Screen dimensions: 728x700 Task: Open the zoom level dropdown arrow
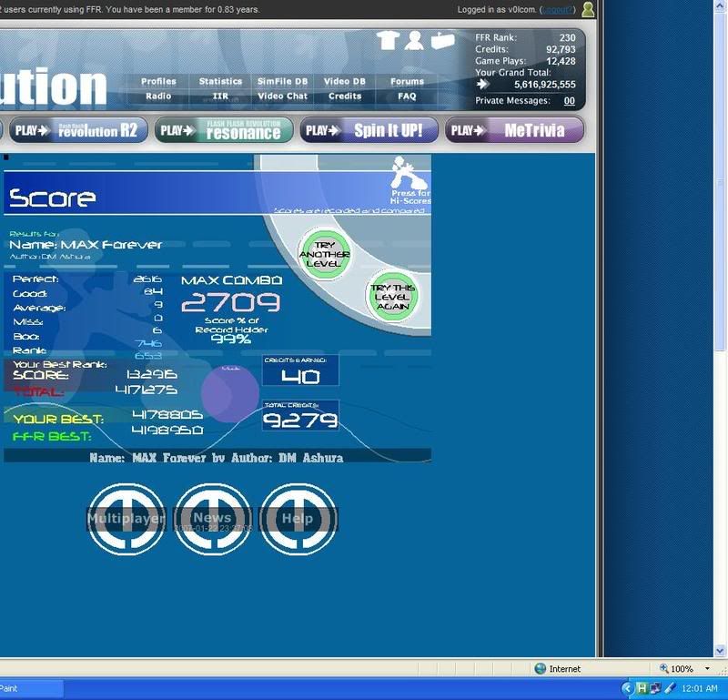(707, 669)
